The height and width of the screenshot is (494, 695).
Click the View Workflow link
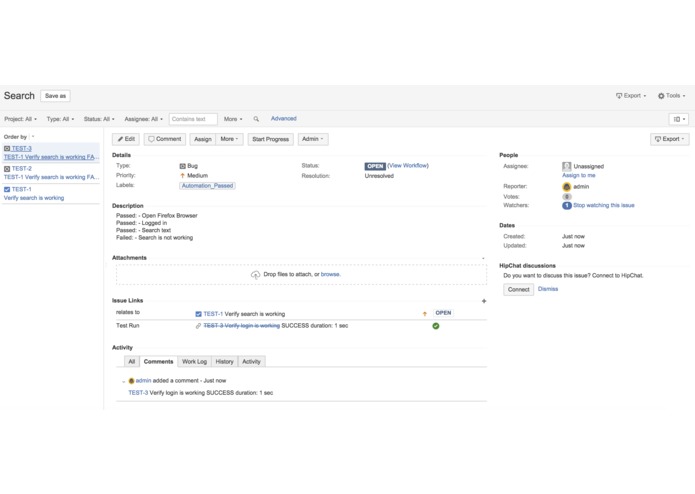[x=408, y=166]
